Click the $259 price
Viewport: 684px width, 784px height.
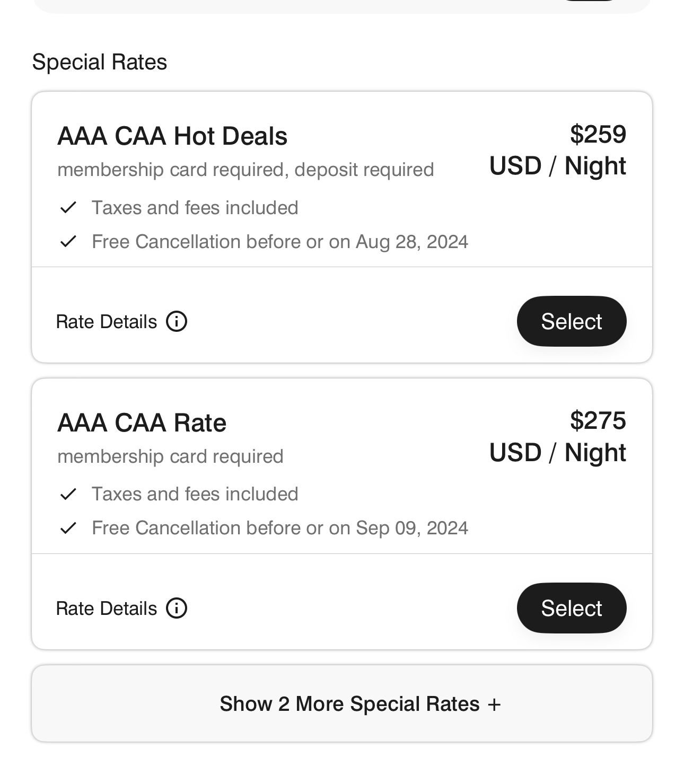[598, 134]
